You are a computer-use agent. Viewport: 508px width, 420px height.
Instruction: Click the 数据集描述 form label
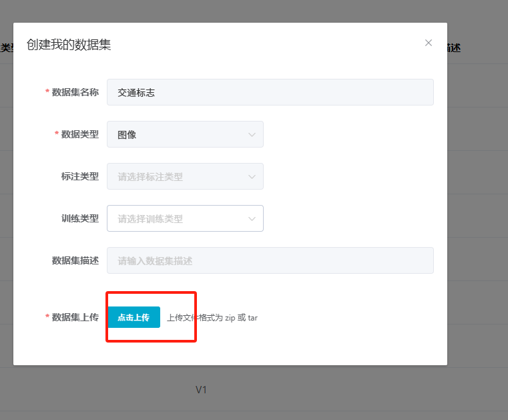point(75,260)
